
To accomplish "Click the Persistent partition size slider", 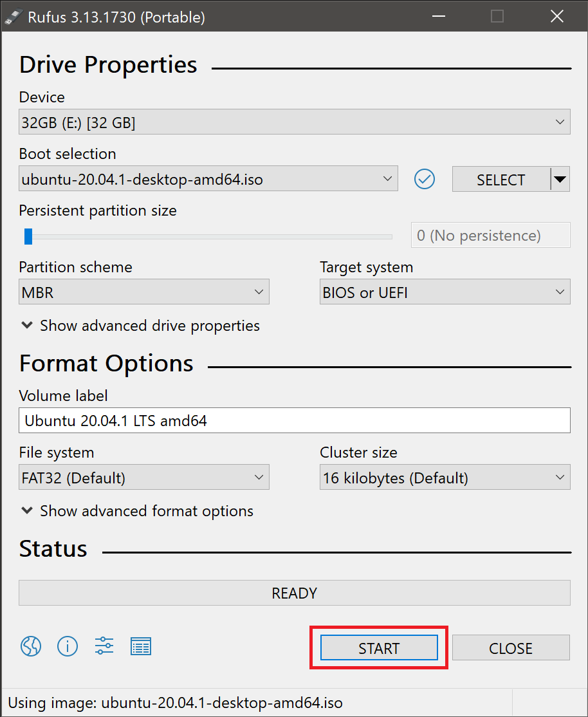I will [206, 236].
